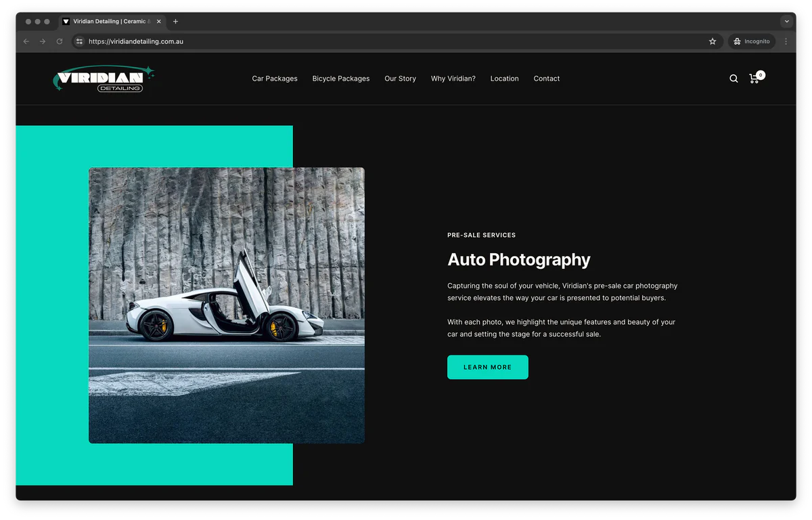Click the LEARN MORE button

[x=488, y=367]
